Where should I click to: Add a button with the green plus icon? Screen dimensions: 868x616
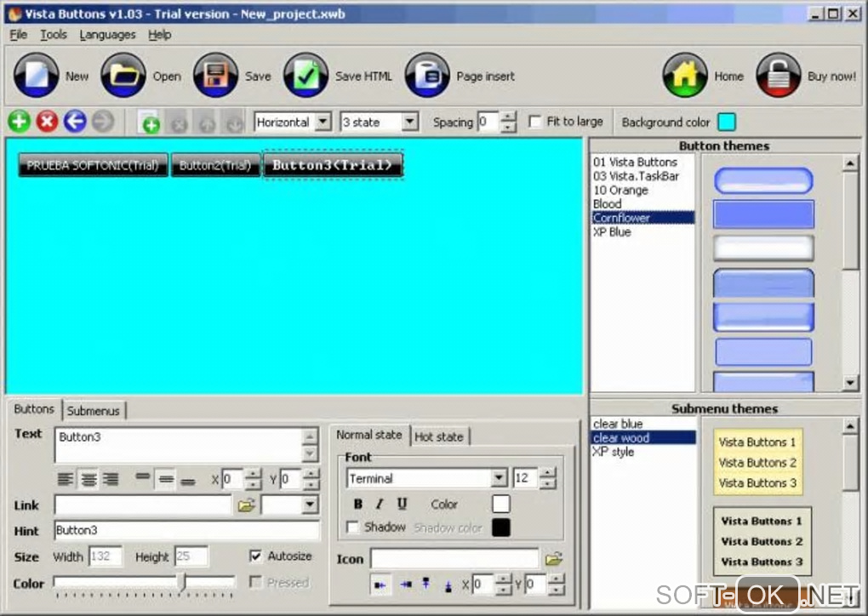pos(20,121)
